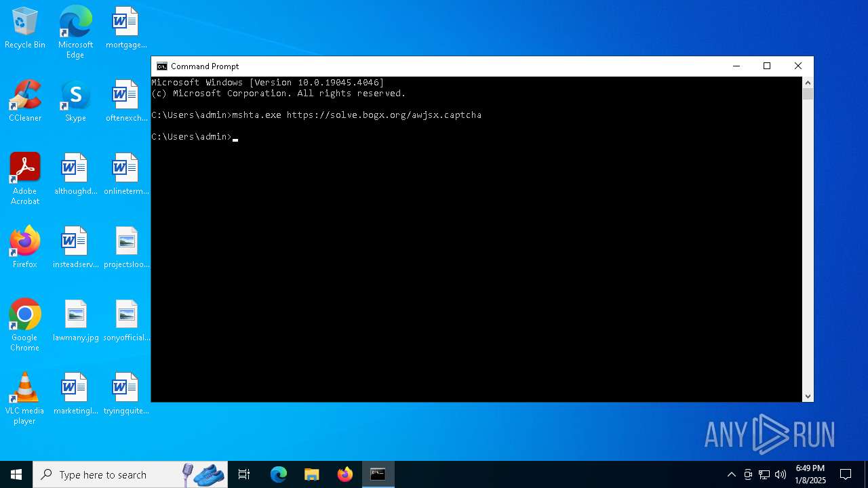The width and height of the screenshot is (868, 488).
Task: Select the oftenexch Word document icon
Action: (126, 101)
